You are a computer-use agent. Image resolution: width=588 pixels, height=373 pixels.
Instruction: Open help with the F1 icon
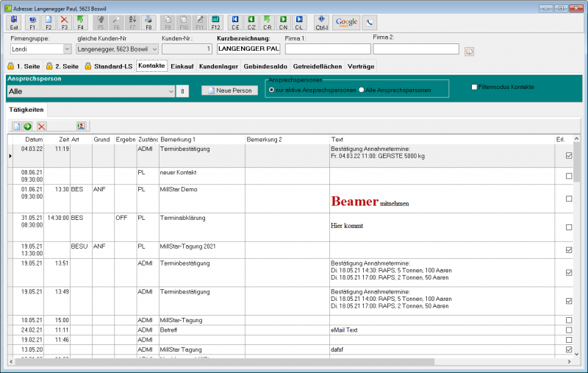(32, 23)
